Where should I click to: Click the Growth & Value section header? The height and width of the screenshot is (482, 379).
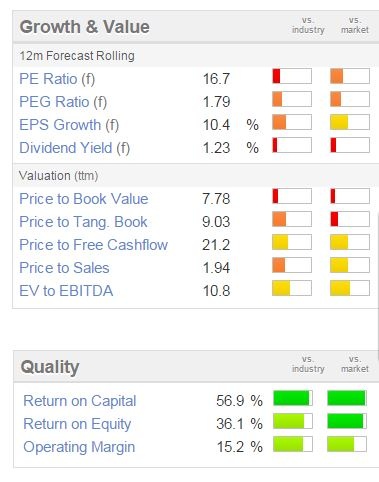click(x=85, y=27)
